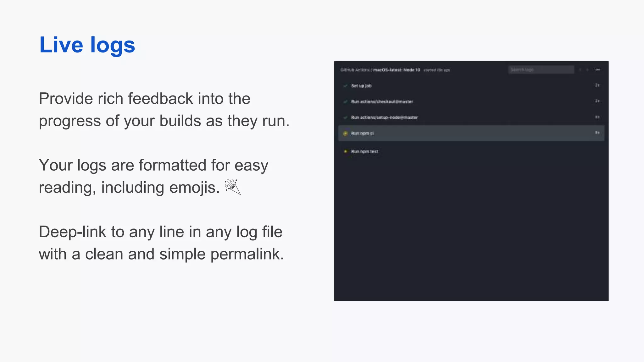The height and width of the screenshot is (362, 644).
Task: Click the duration value on the checkout@master row
Action: point(597,101)
